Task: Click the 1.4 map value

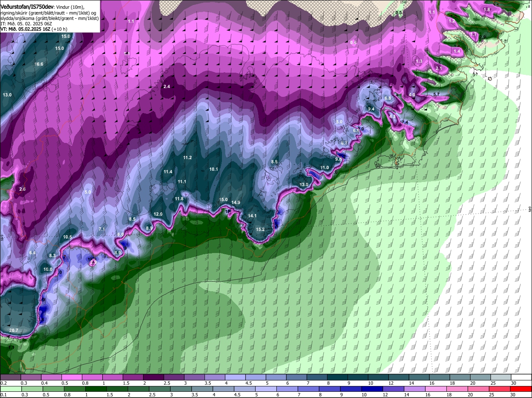Action: tap(457, 51)
